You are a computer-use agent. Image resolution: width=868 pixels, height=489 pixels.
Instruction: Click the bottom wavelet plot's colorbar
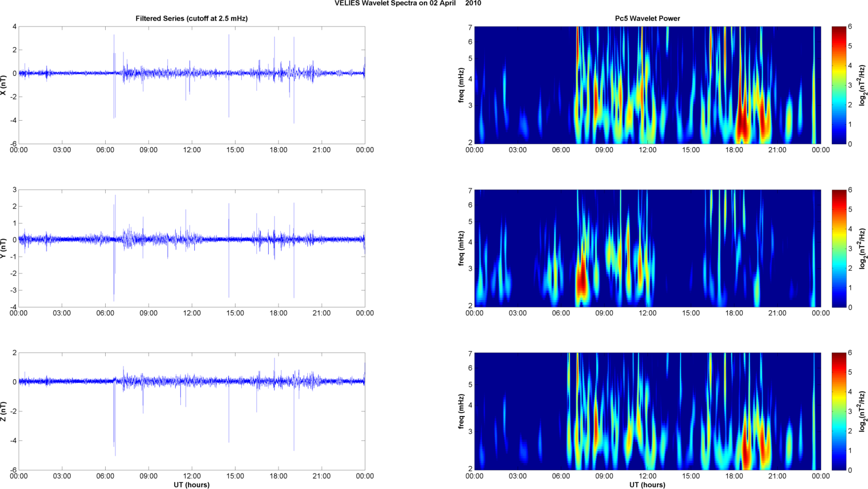click(x=839, y=411)
